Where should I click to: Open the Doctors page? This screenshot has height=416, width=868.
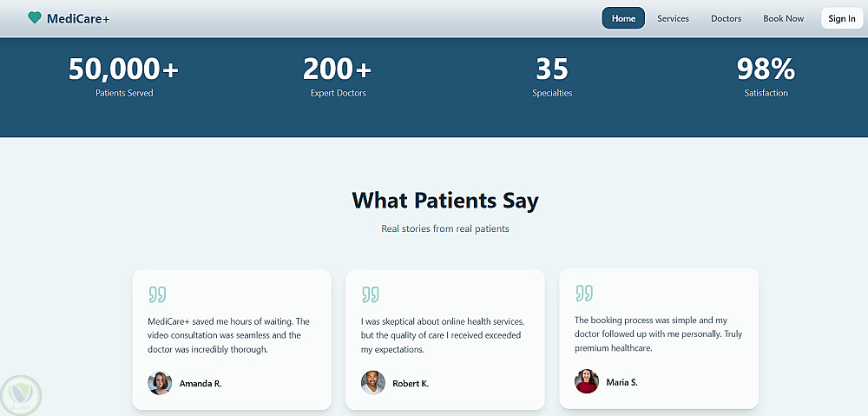coord(726,18)
